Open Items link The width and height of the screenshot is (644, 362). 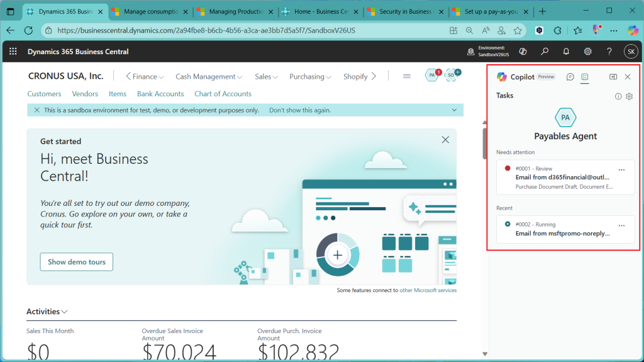coord(118,94)
